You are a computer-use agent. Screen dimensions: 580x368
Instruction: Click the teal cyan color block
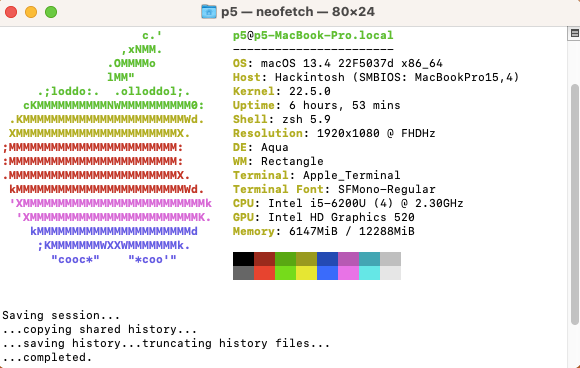(369, 259)
